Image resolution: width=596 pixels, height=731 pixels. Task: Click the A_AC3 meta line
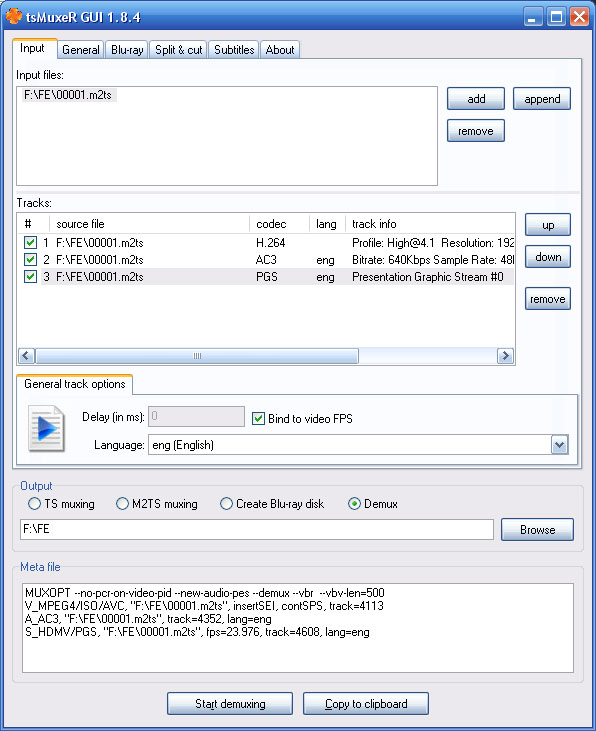coord(148,619)
